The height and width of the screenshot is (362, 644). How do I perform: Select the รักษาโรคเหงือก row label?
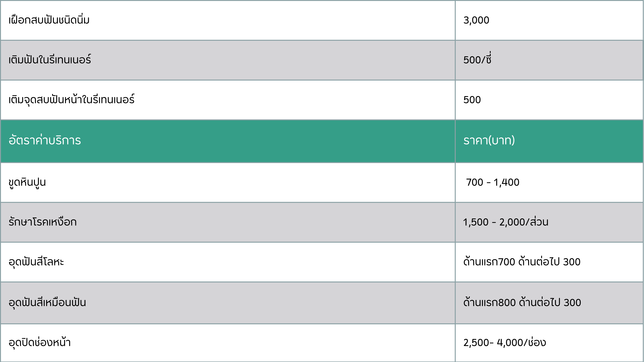pos(43,222)
